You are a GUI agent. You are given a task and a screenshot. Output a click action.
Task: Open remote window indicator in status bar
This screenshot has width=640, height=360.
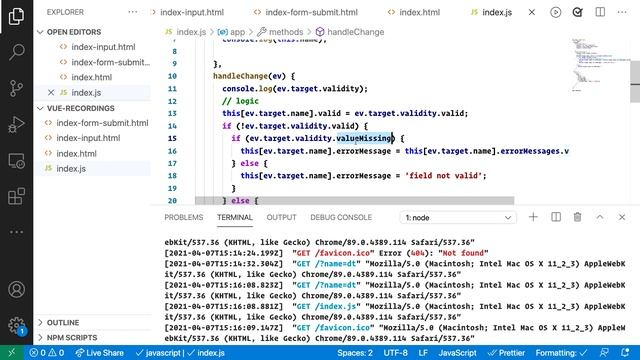pos(11,353)
